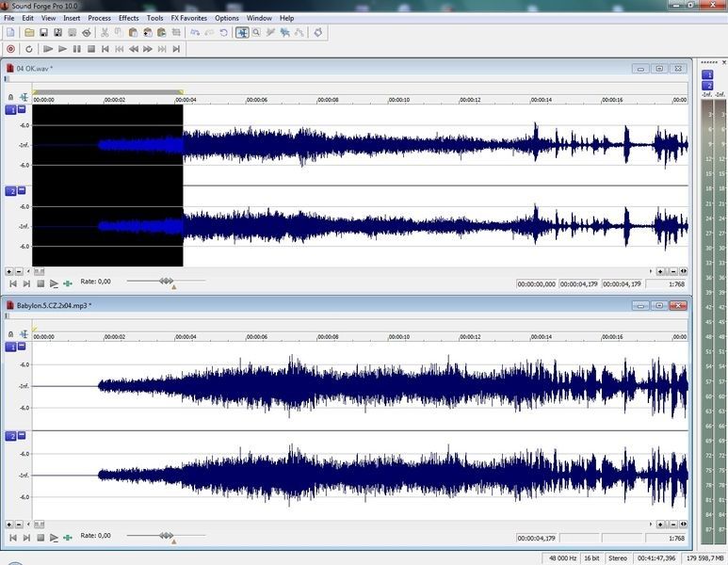
Task: Click the Paste clipboard icon
Action: [133, 33]
